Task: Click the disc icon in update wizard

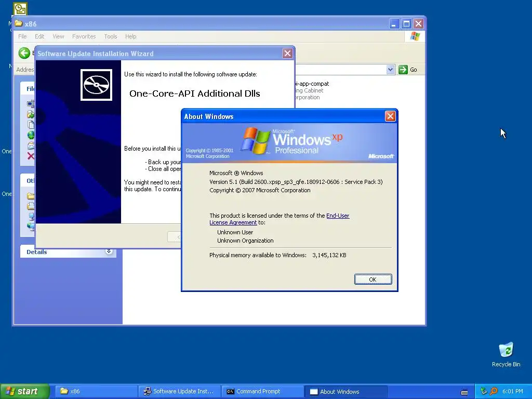Action: pos(96,85)
